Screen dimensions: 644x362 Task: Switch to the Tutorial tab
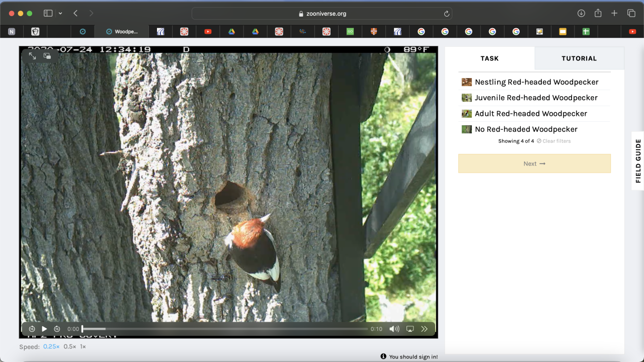click(x=579, y=58)
